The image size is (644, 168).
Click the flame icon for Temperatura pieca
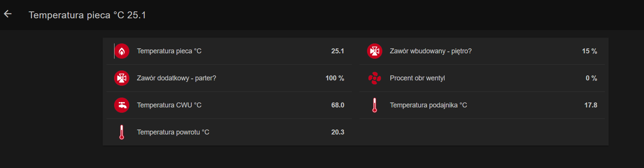tap(122, 51)
